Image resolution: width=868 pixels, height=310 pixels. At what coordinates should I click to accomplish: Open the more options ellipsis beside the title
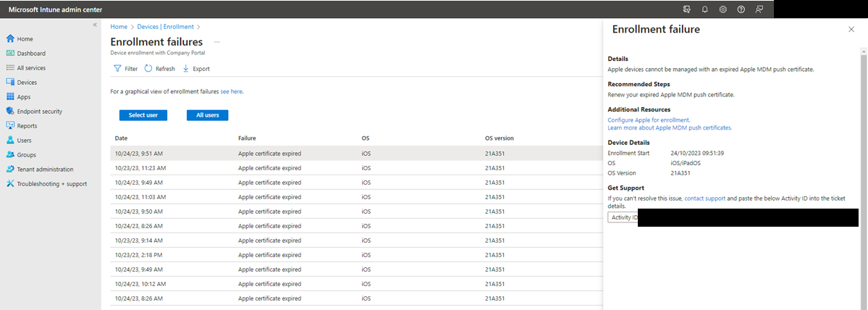pyautogui.click(x=217, y=42)
